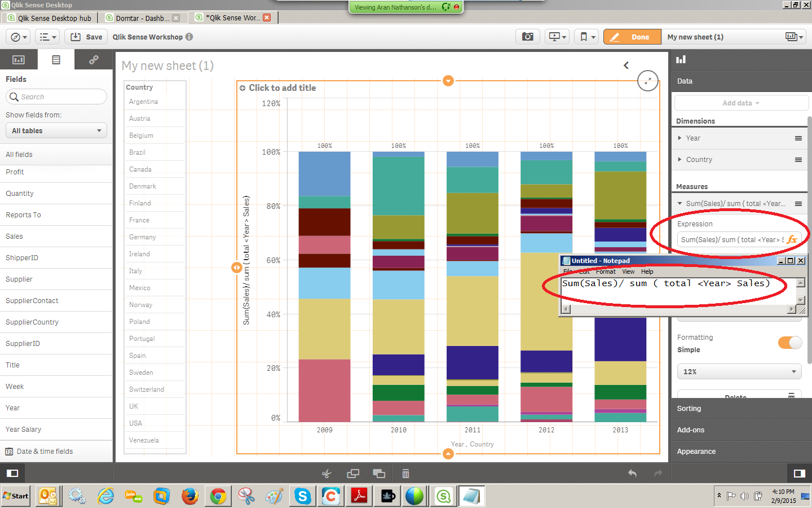Open the navigation compass menu icon

point(16,37)
